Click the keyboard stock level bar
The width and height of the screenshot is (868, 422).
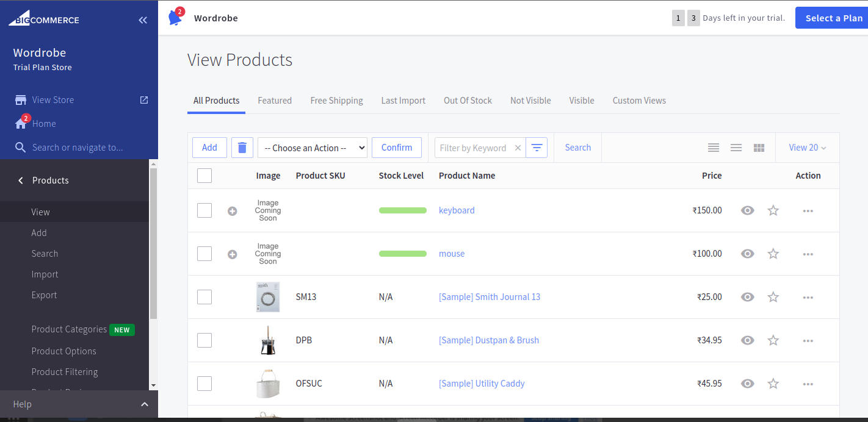(403, 210)
